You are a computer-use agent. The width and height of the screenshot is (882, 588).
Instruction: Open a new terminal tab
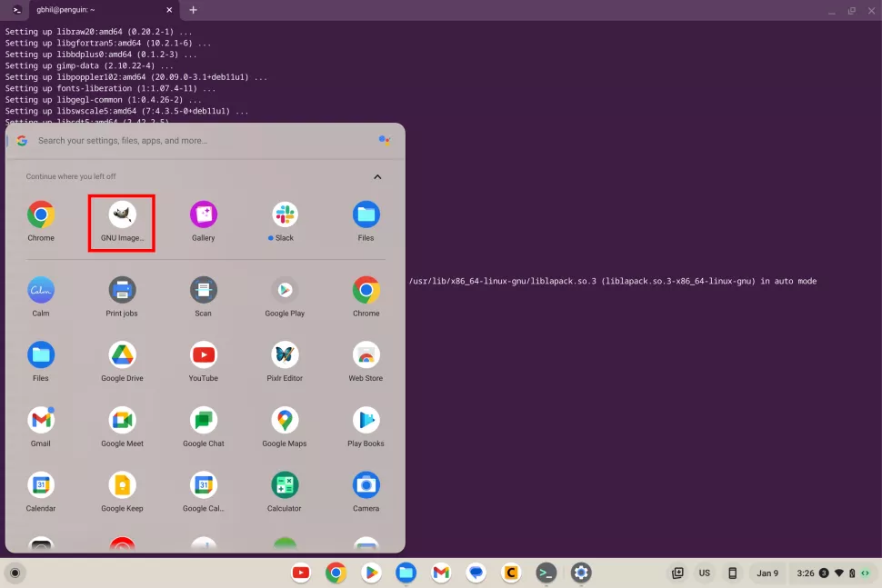point(193,10)
